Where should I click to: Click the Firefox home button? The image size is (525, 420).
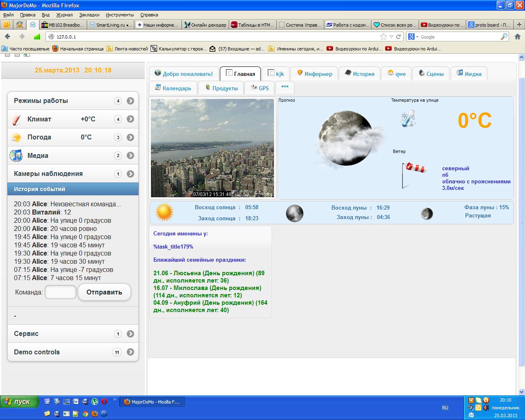(517, 37)
